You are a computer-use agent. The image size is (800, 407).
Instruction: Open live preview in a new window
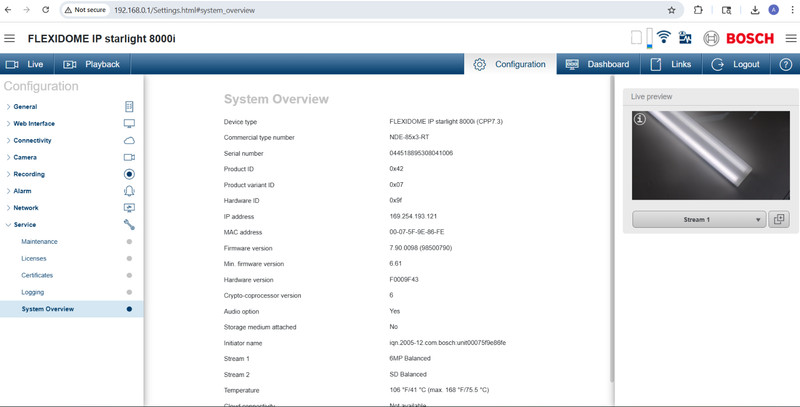(x=779, y=219)
